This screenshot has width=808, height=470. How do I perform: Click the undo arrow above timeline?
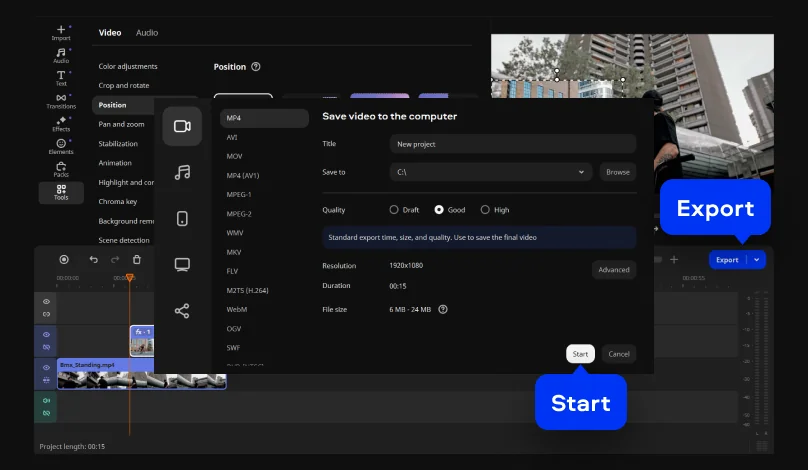[93, 260]
